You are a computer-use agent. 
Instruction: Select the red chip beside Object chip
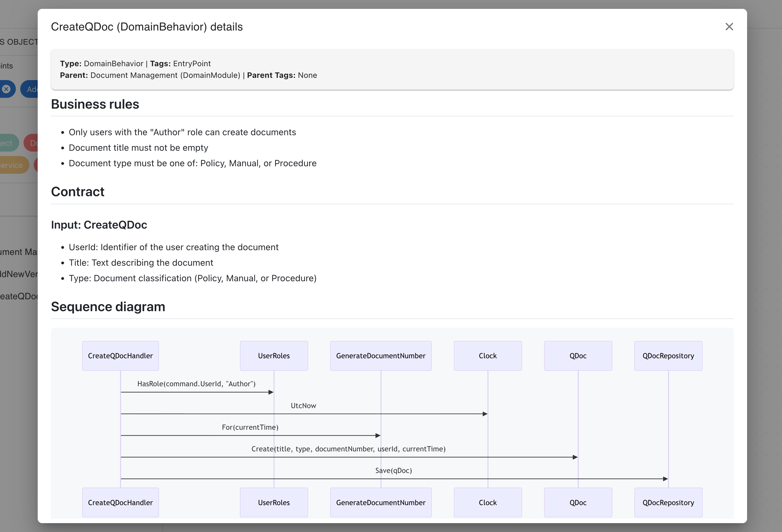(32, 143)
